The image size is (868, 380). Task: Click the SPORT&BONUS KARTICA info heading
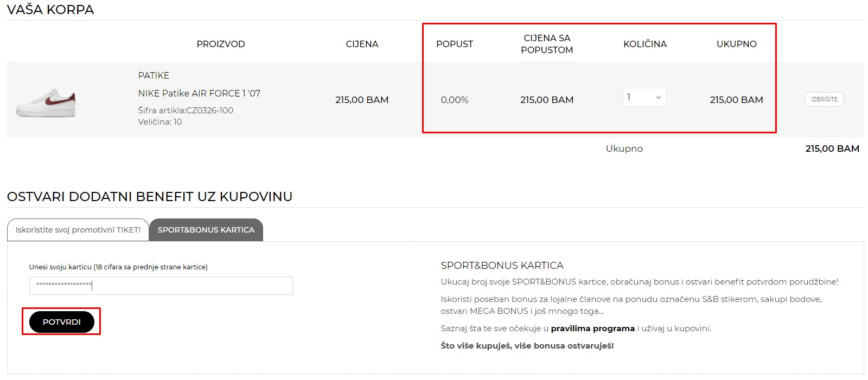502,266
